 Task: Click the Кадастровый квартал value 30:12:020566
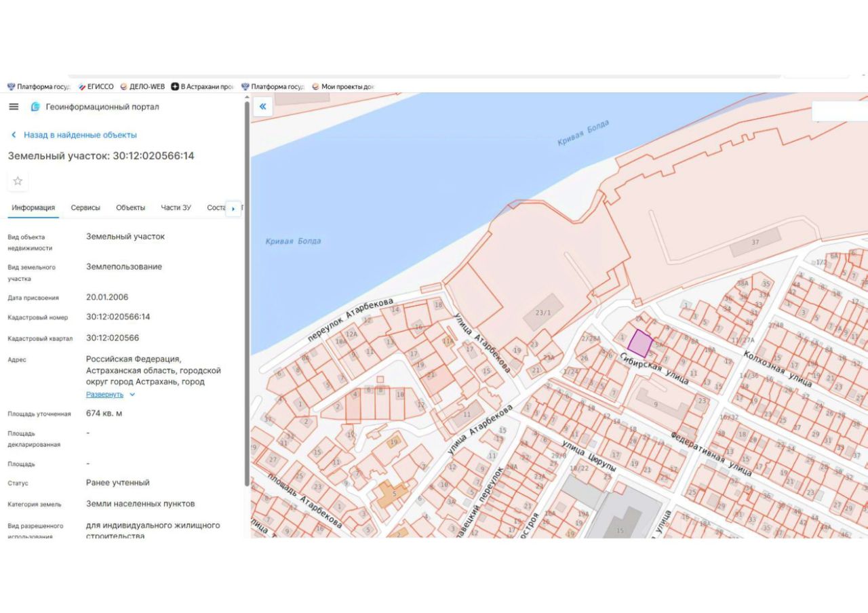coord(113,338)
